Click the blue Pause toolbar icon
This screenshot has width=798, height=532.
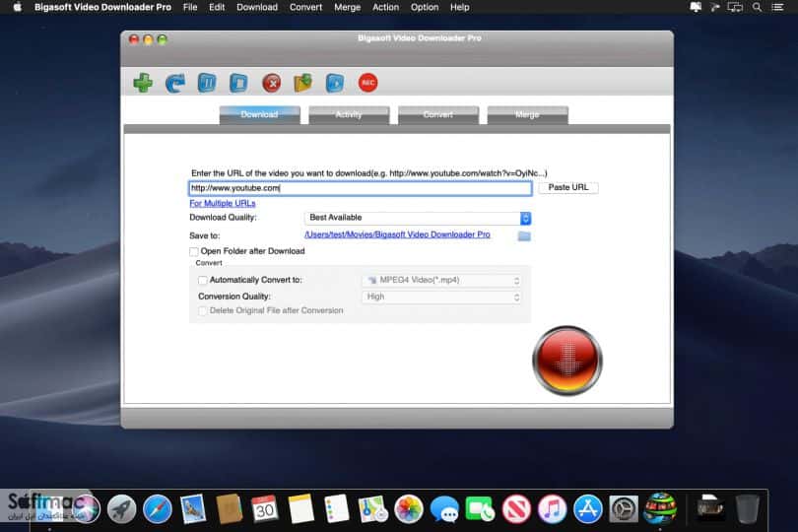[x=207, y=83]
